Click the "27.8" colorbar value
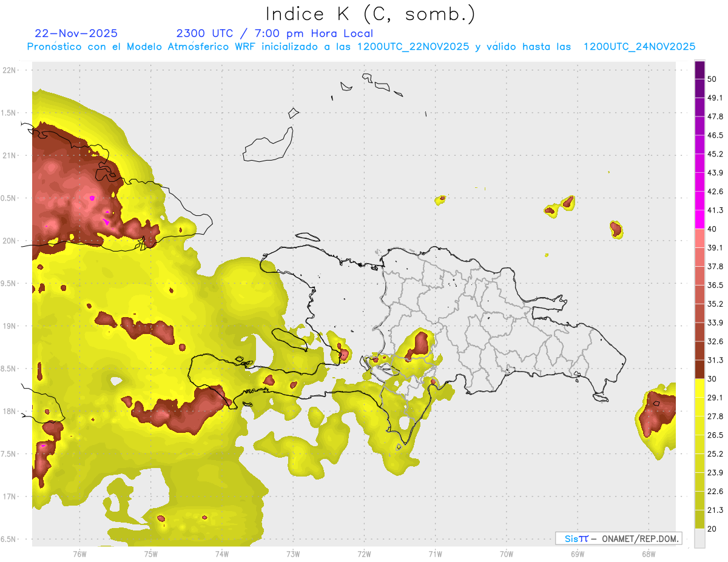Viewport: 728px width, 562px height. click(x=715, y=416)
